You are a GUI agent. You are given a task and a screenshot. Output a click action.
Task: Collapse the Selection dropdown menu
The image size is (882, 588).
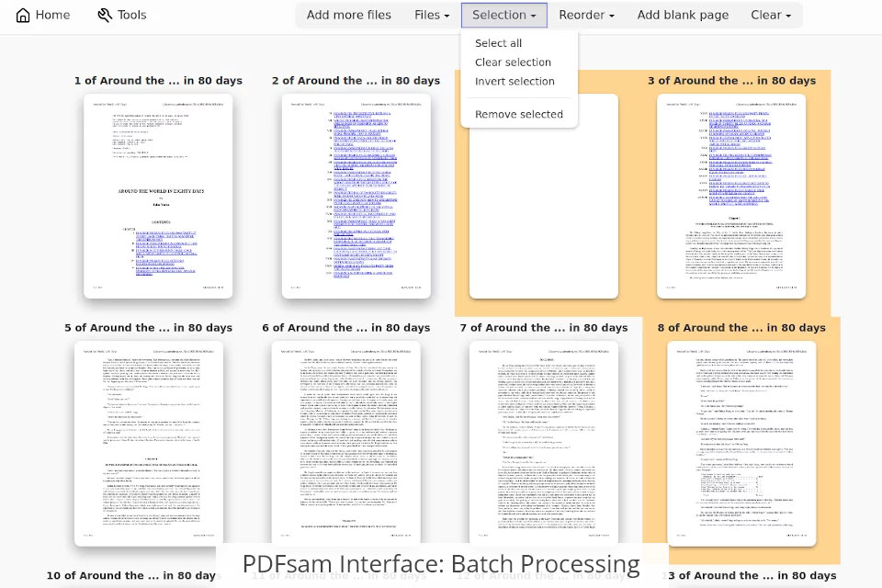click(x=504, y=16)
